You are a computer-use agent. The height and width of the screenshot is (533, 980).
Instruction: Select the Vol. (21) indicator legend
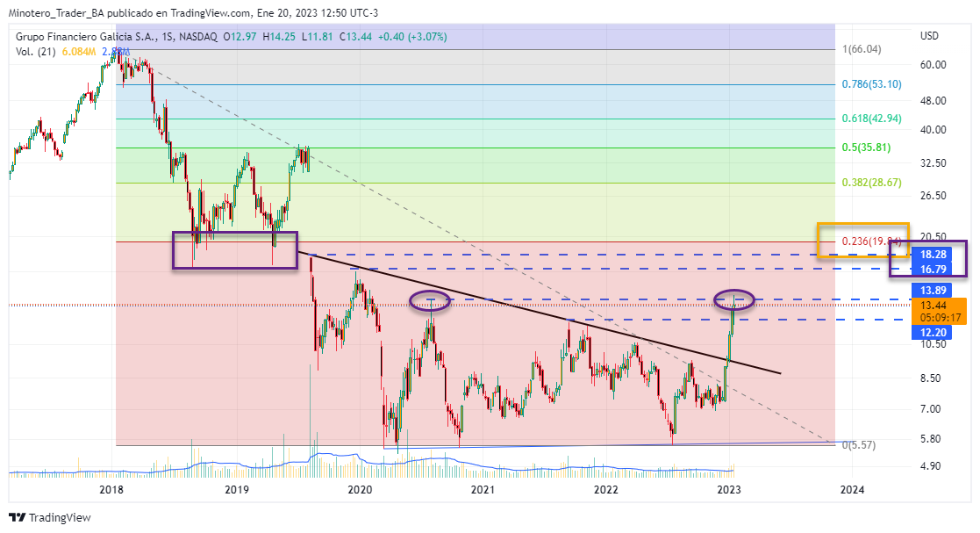click(36, 52)
